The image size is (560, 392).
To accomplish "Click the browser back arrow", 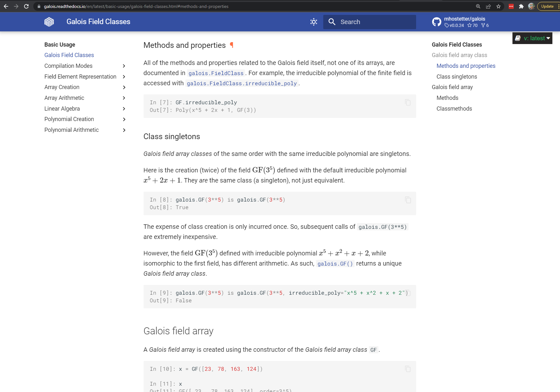I will pyautogui.click(x=6, y=6).
